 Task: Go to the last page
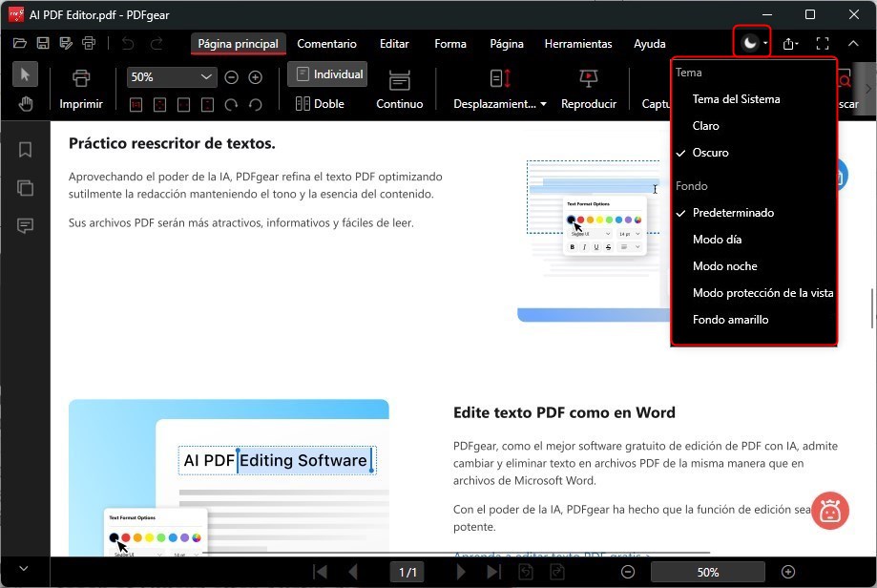pos(493,572)
